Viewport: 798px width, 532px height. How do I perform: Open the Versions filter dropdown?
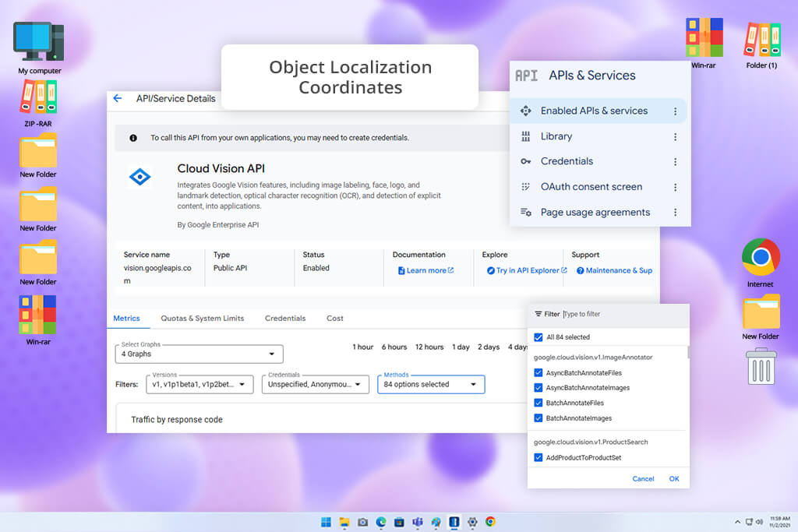tap(199, 385)
